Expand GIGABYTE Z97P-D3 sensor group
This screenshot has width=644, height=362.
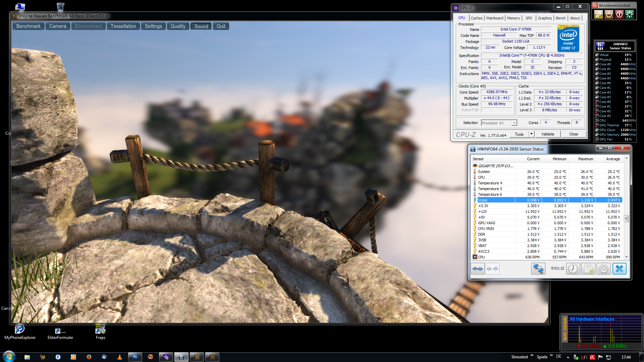point(495,166)
